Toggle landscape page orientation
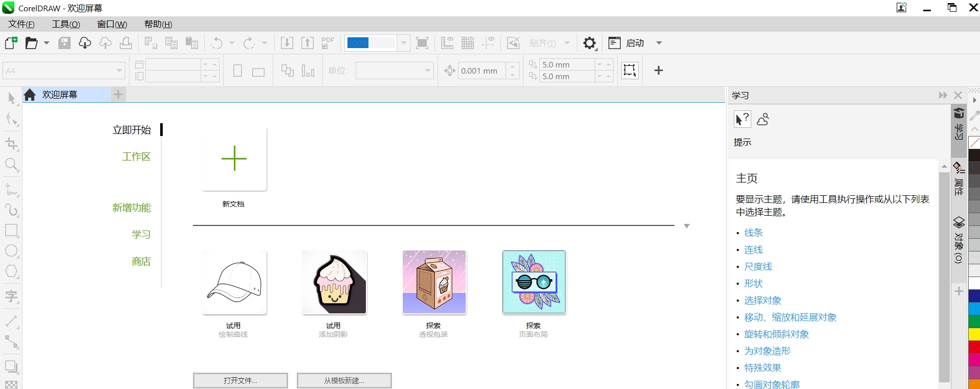Image resolution: width=980 pixels, height=389 pixels. point(258,72)
